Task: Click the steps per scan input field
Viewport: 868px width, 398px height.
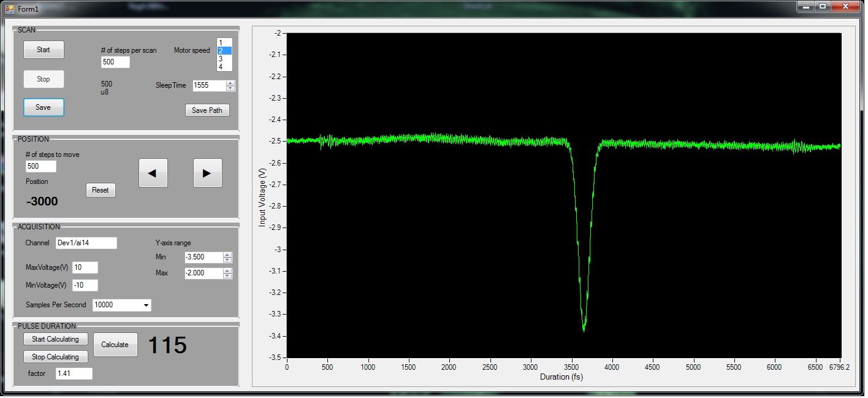Action: point(115,62)
